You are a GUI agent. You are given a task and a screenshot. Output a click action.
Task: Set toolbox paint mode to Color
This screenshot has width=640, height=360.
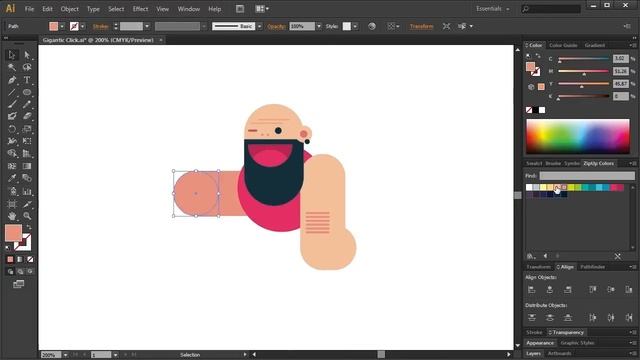point(10,259)
